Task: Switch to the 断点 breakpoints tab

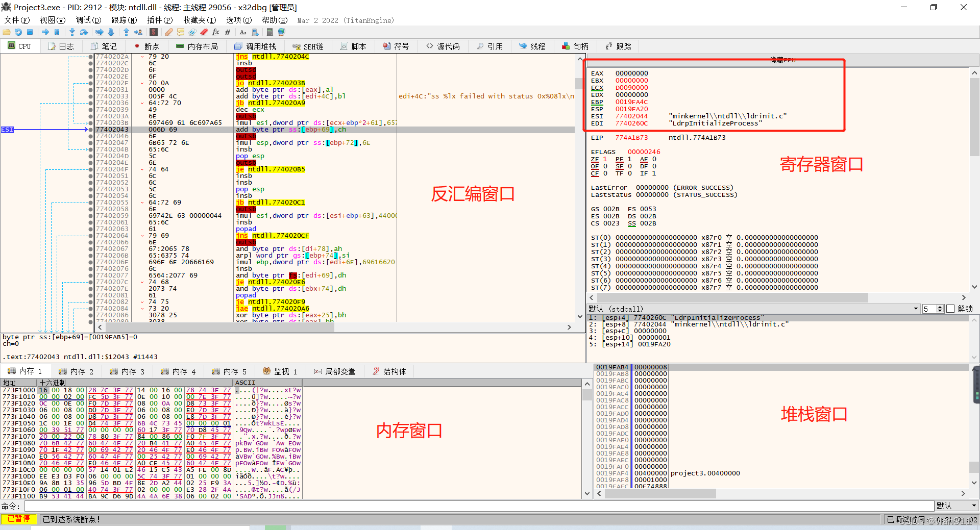Action: [x=146, y=46]
